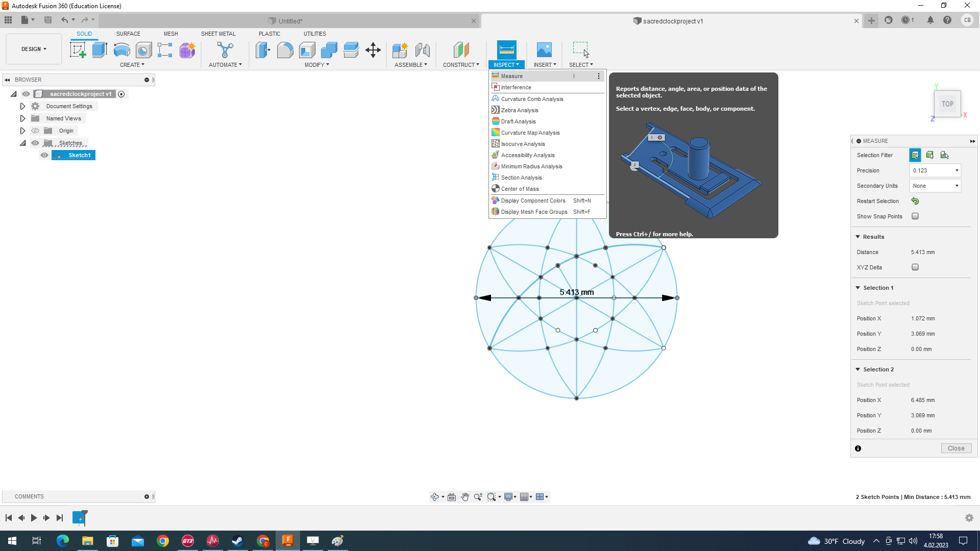Open the Fillet tool

(285, 50)
